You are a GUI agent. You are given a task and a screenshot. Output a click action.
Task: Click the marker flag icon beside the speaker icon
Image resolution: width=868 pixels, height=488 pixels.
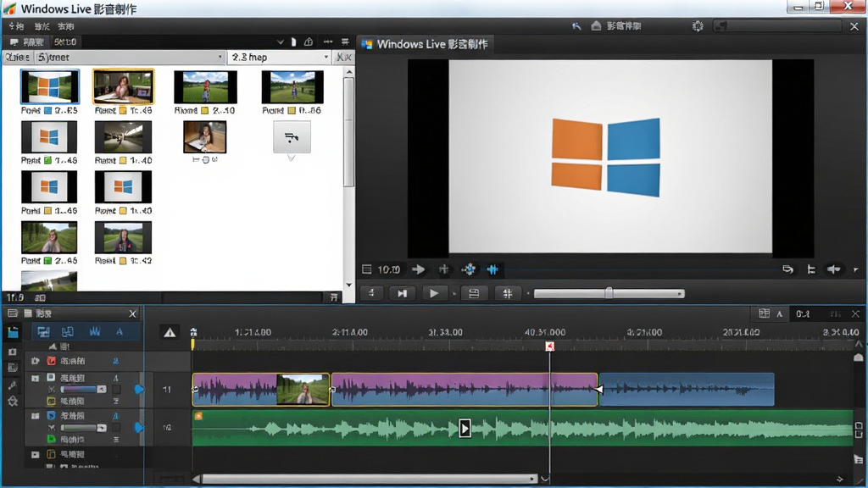point(811,269)
